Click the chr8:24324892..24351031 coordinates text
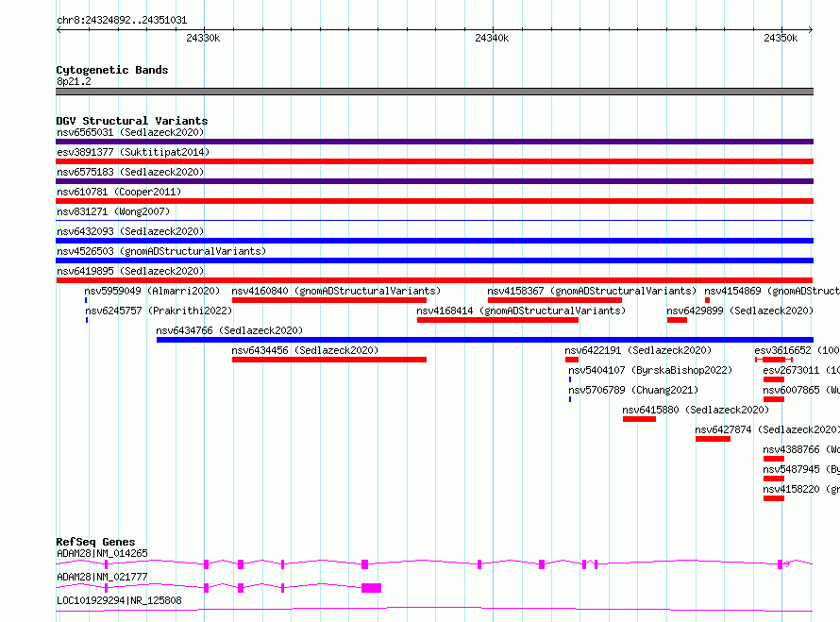 pyautogui.click(x=122, y=21)
